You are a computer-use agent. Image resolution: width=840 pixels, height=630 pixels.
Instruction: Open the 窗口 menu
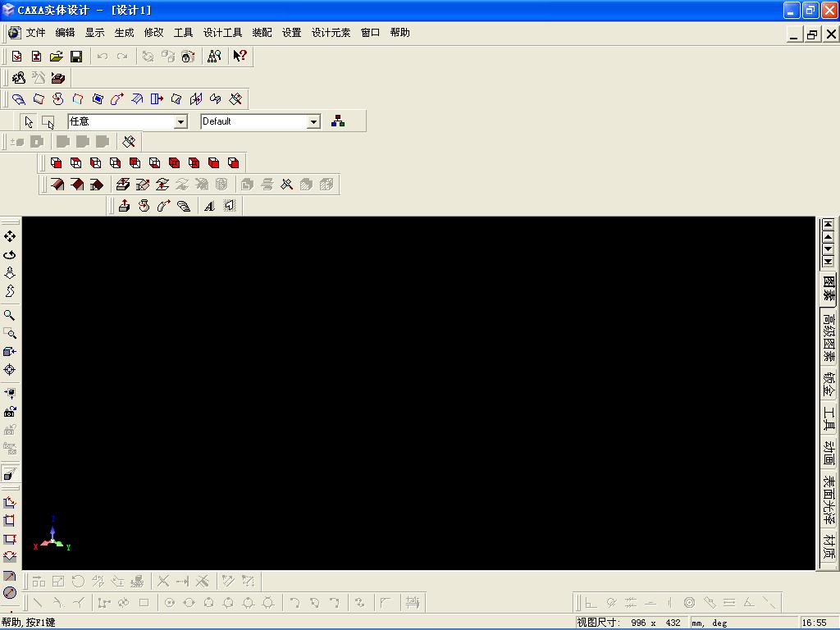pyautogui.click(x=370, y=33)
